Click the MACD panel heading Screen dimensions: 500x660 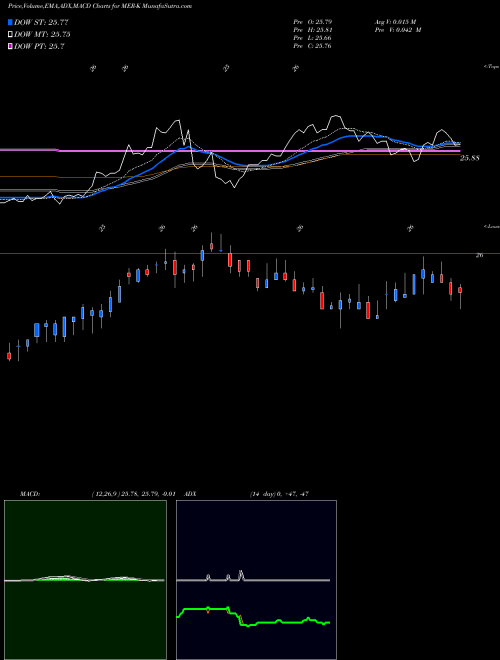point(30,494)
